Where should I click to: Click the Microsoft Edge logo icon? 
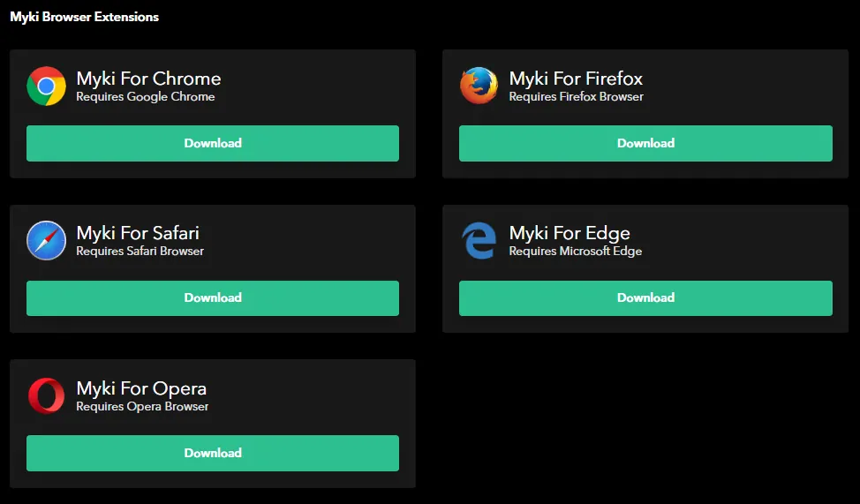click(479, 240)
